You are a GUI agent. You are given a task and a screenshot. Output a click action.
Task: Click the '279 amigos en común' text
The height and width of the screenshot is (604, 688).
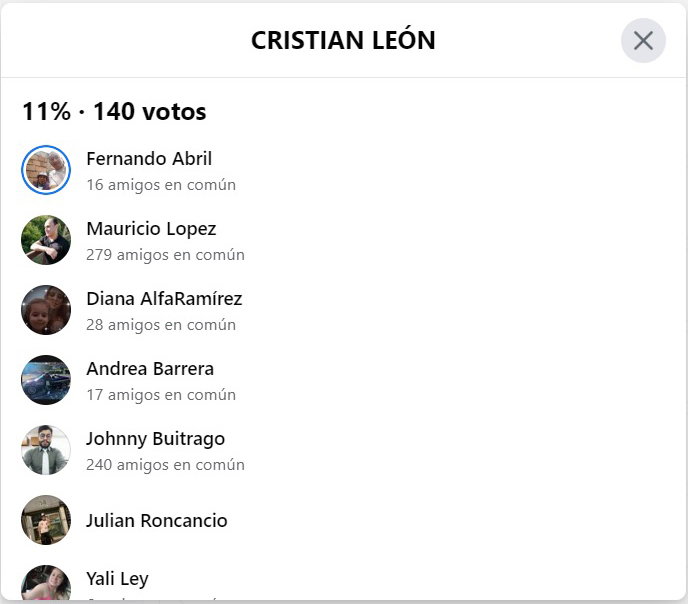(165, 254)
